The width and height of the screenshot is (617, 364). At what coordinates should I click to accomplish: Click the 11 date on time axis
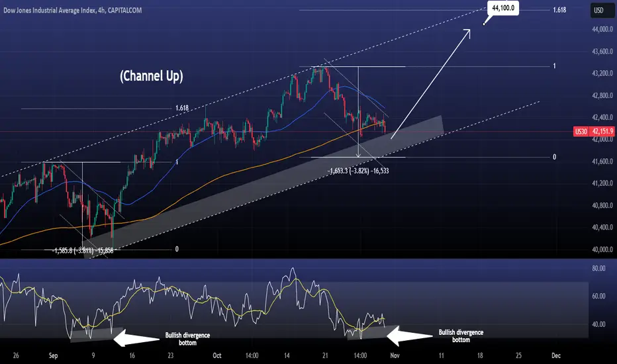[441, 355]
